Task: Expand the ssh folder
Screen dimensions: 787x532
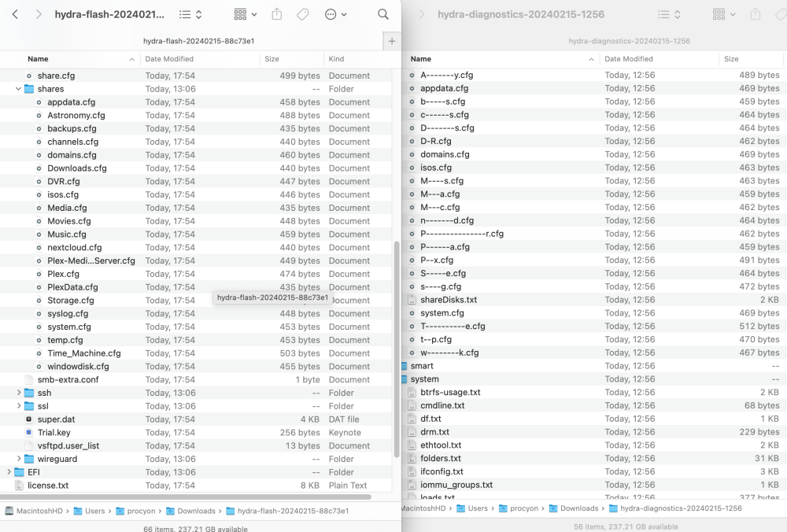Action: (x=19, y=393)
